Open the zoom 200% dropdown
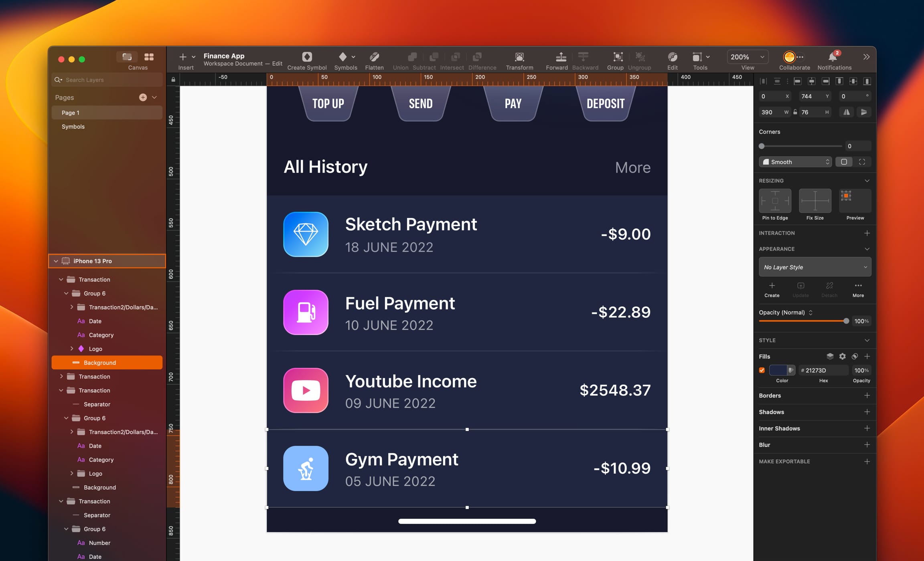 [748, 57]
